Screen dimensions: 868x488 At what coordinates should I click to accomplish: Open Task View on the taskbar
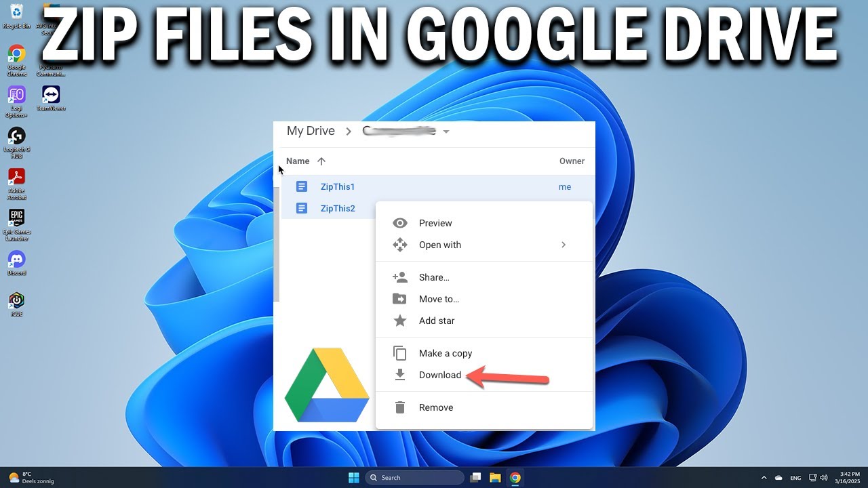tap(476, 478)
